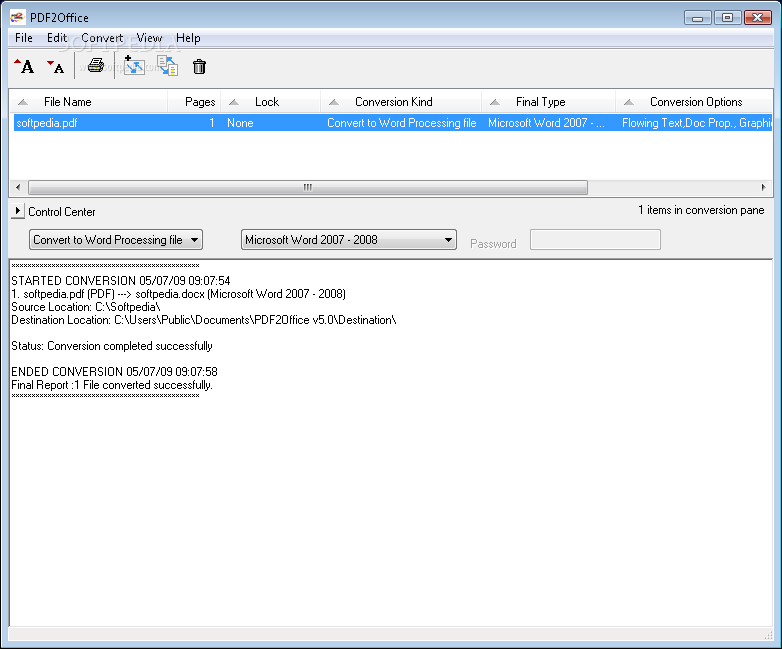Click the add file to conversion icon
Image resolution: width=782 pixels, height=649 pixels.
point(134,65)
